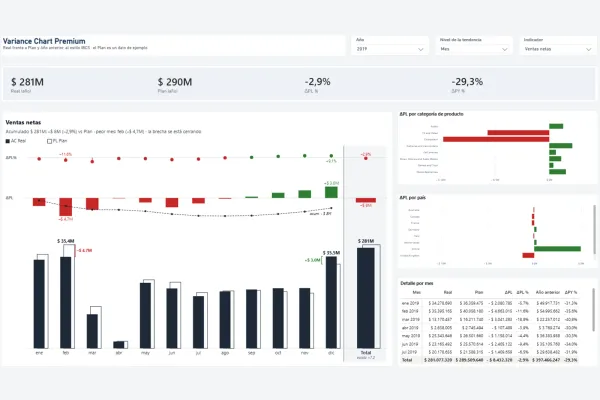This screenshot has height=400, width=600.
Task: Click the dic axis label under the sales chart
Action: coord(331,353)
